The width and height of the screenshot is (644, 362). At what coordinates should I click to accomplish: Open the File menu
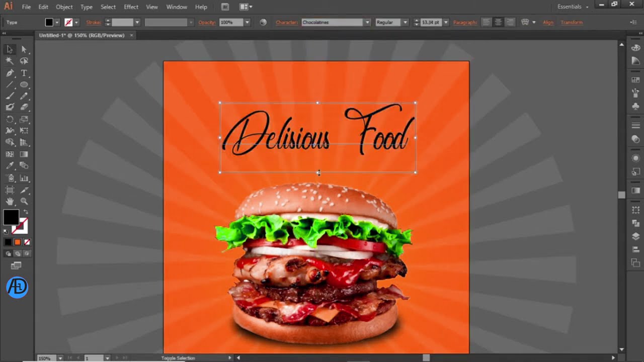(26, 7)
